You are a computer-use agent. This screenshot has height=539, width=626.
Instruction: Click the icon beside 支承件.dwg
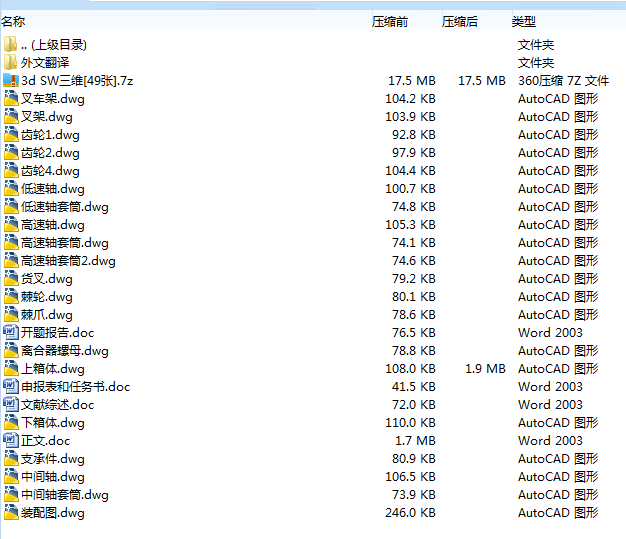[x=11, y=458]
